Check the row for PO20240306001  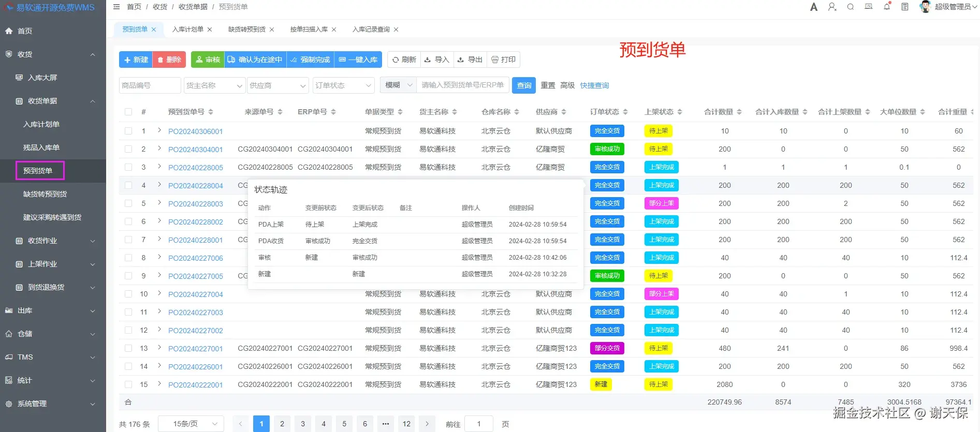tap(128, 131)
